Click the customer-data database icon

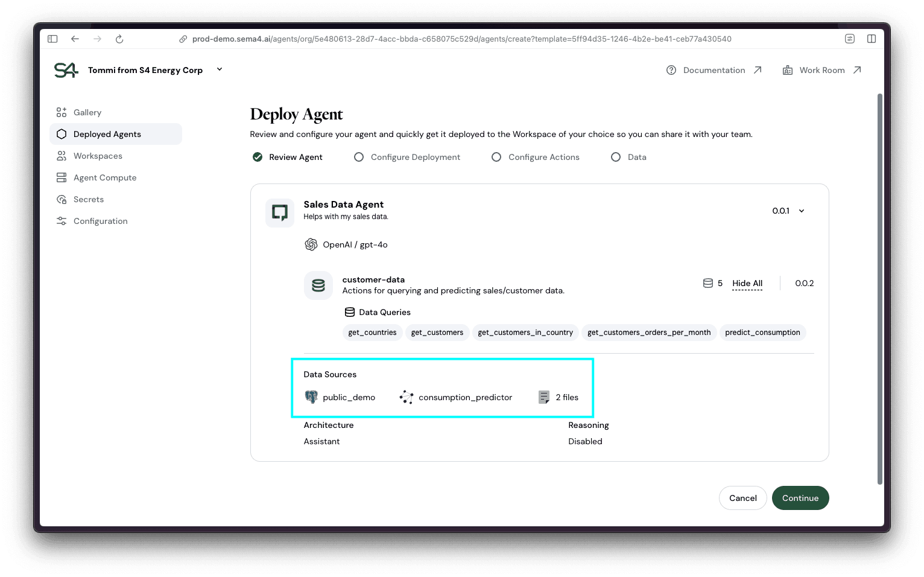point(318,285)
